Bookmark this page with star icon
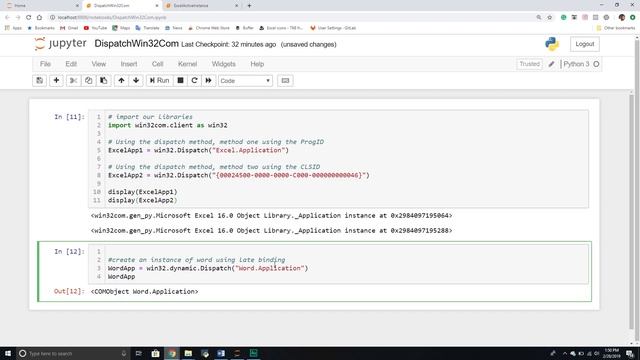The height and width of the screenshot is (360, 640). (549, 18)
